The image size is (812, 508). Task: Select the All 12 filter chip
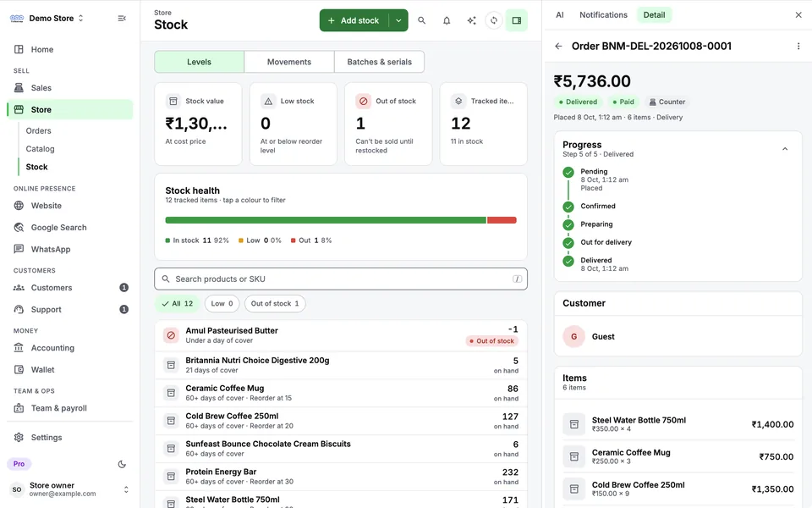pos(178,304)
